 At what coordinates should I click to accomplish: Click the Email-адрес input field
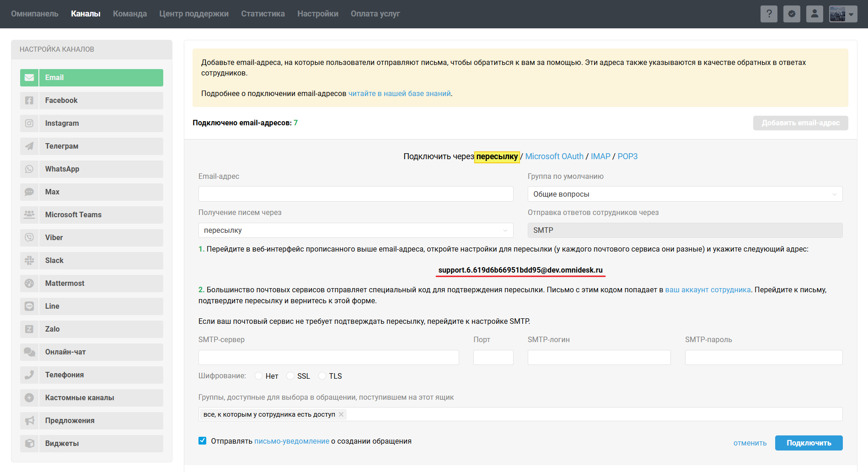tap(355, 194)
